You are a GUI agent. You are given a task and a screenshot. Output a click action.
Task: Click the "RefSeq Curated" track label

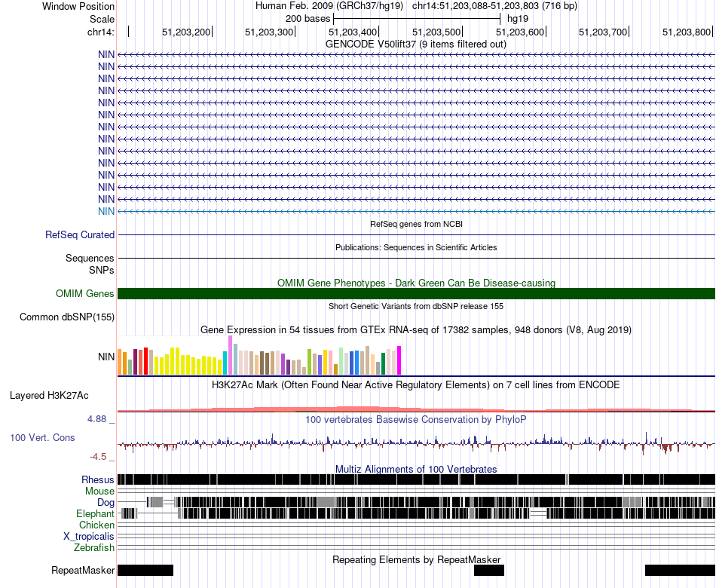coord(80,235)
